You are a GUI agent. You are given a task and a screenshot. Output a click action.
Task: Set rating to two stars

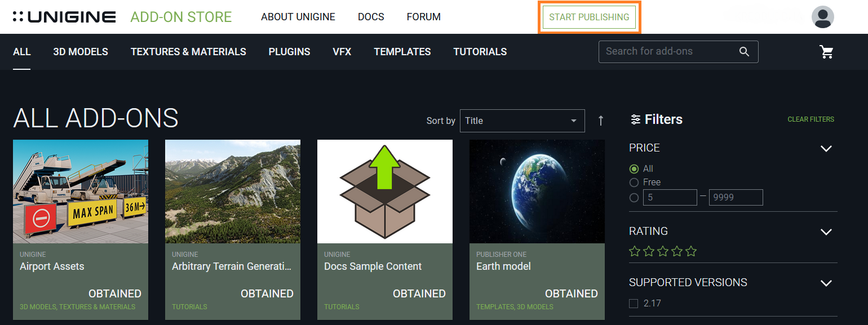(x=649, y=251)
